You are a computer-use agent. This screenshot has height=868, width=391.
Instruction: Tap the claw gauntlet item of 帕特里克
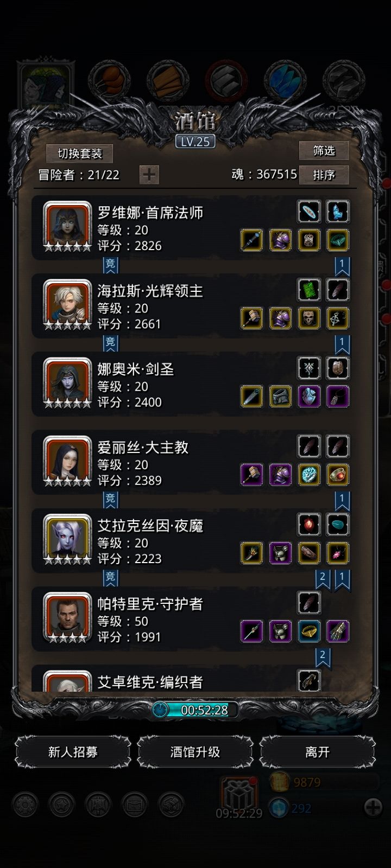click(338, 630)
